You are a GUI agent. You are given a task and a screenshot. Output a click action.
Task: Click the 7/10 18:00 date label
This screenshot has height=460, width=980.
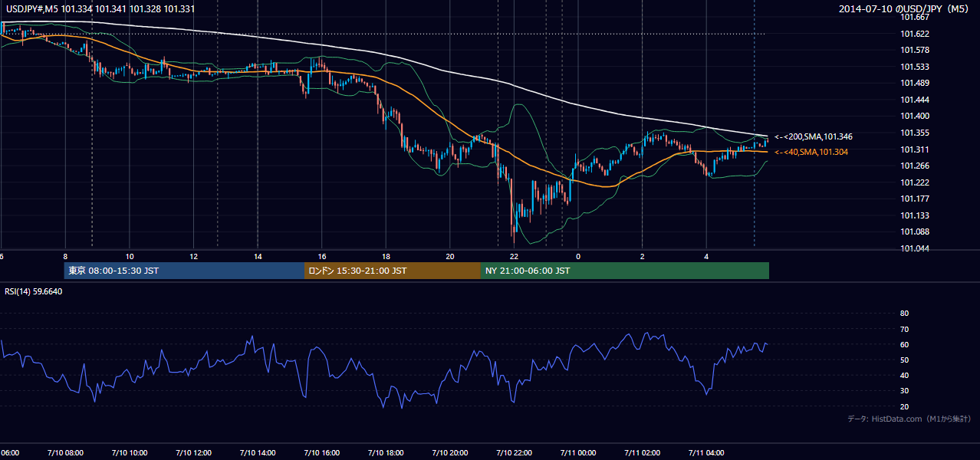click(386, 452)
